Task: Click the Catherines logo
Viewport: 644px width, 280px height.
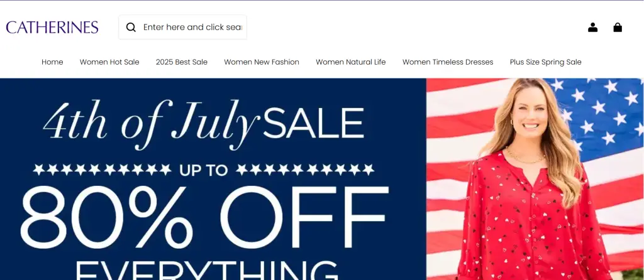Action: pos(52,28)
